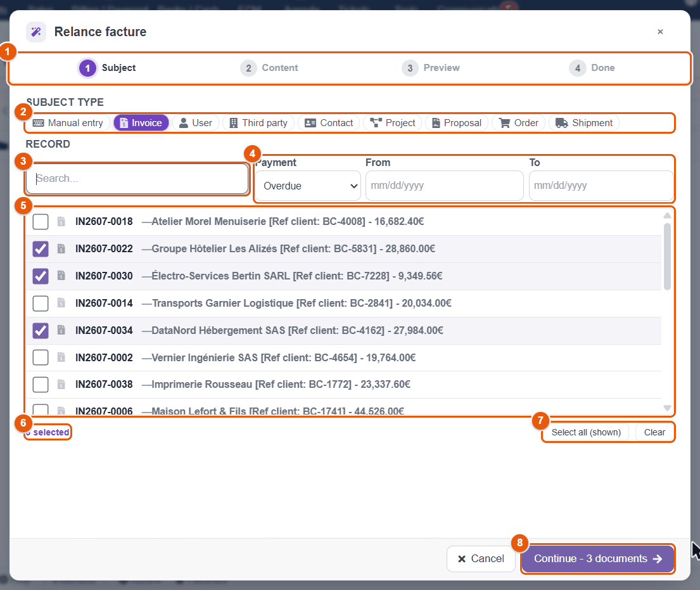The width and height of the screenshot is (700, 590).
Task: Click document icon for IN2607-0018
Action: (61, 221)
